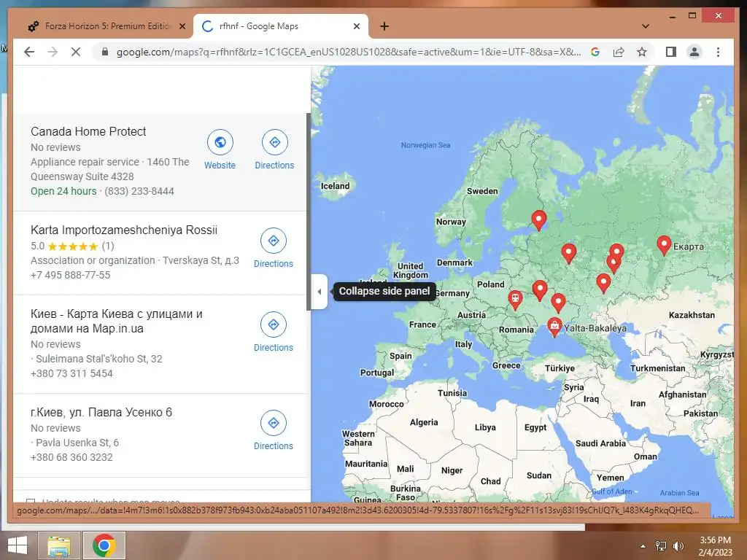
Task: Open File Explorer from taskbar
Action: click(x=59, y=545)
